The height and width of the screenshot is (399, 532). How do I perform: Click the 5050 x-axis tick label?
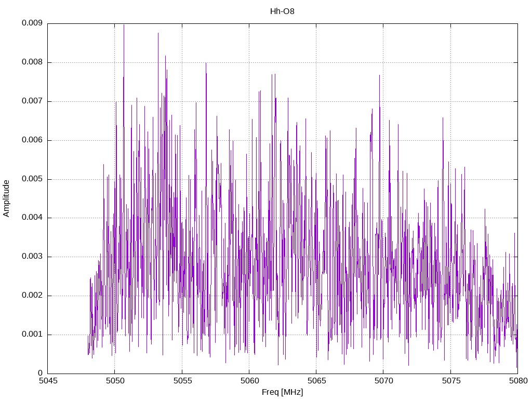tap(115, 381)
